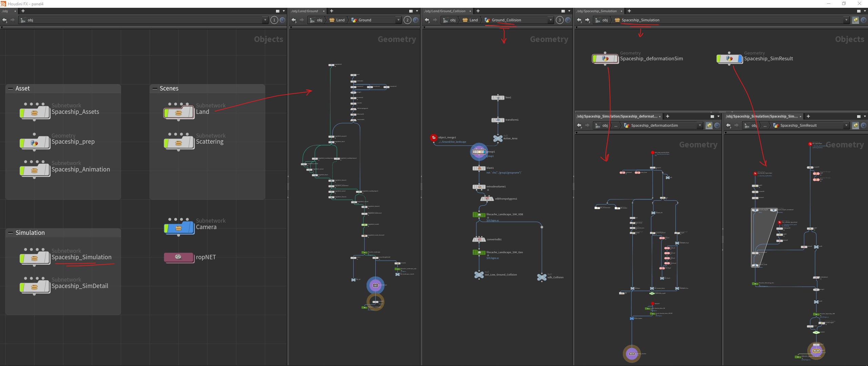Select the Camera subnetwork node
The height and width of the screenshot is (366, 868).
click(x=179, y=228)
